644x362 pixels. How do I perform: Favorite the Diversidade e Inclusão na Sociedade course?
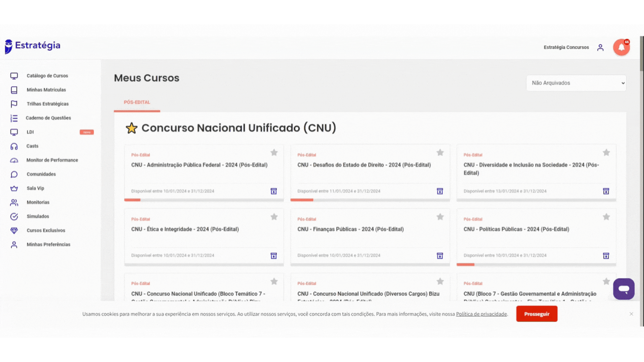click(606, 153)
